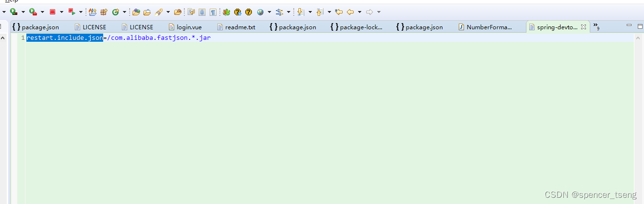644x204 pixels.
Task: Open the package-lock editor tab
Action: coord(357,27)
